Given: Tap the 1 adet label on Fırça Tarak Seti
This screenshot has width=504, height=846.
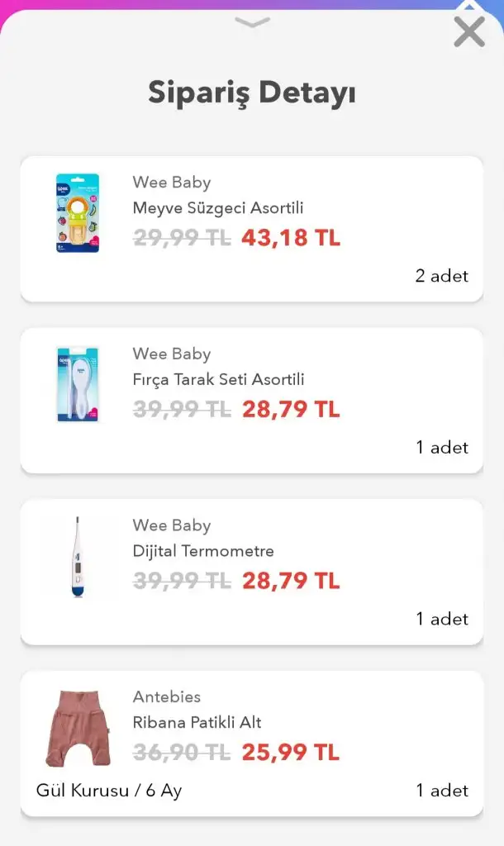Looking at the screenshot, I should (441, 448).
